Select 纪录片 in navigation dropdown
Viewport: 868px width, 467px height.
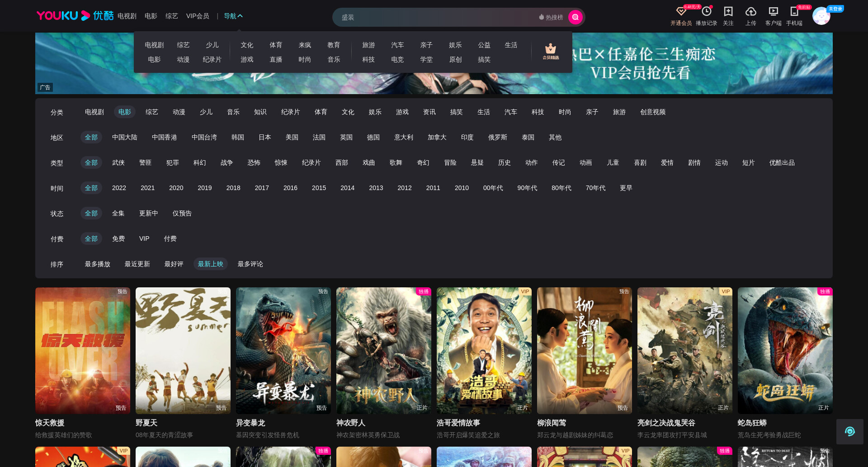(x=212, y=59)
